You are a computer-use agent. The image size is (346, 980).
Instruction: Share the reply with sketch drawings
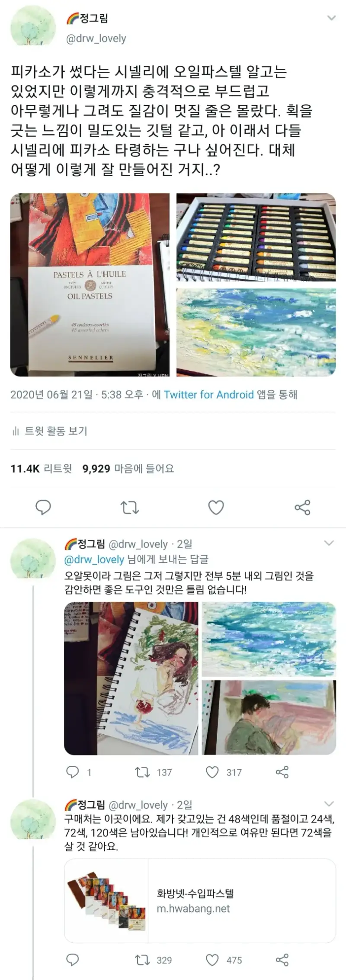click(x=282, y=772)
